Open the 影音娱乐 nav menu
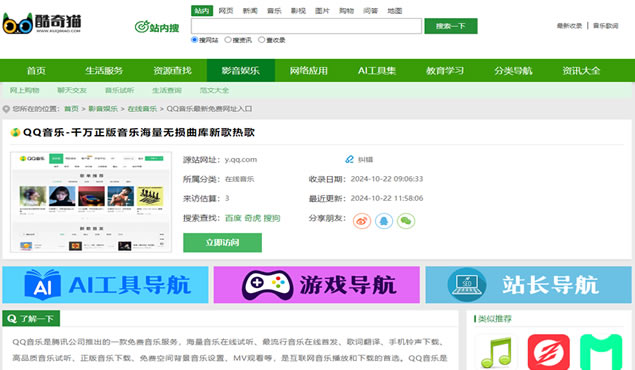The width and height of the screenshot is (635, 370). tap(241, 70)
